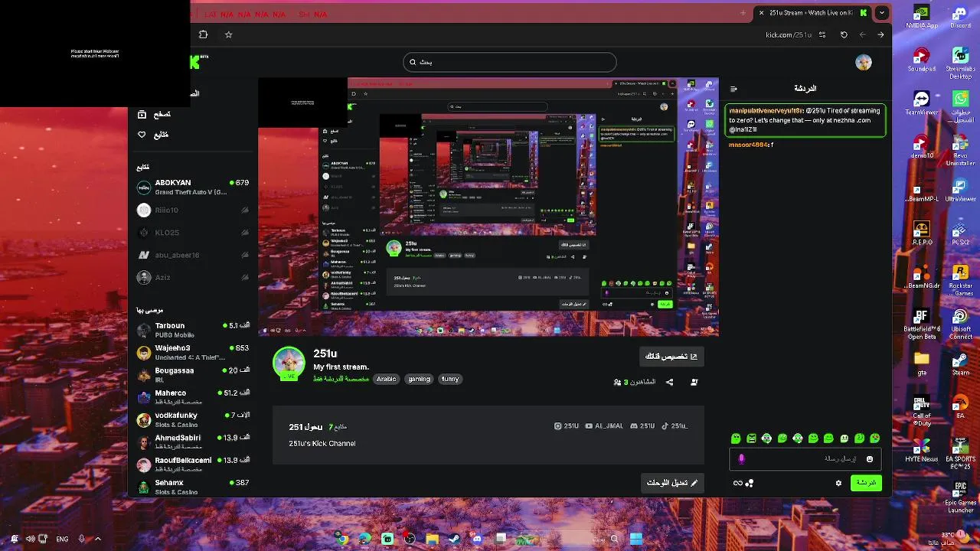Insert the first green Kick emote
Screen dimensions: 980x551
tap(736, 439)
